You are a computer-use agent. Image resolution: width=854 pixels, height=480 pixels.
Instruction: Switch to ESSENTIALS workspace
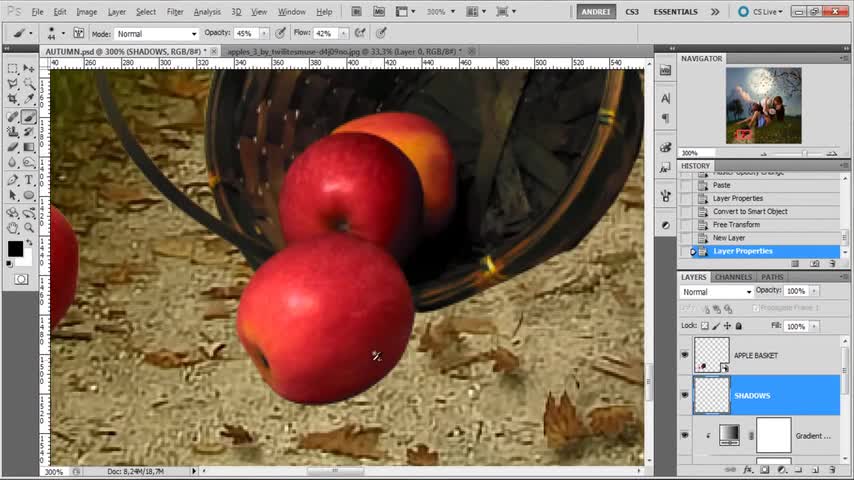tap(675, 11)
